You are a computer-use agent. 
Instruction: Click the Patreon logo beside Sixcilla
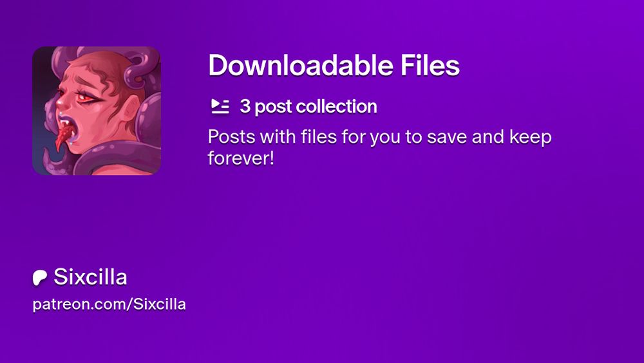(x=40, y=277)
